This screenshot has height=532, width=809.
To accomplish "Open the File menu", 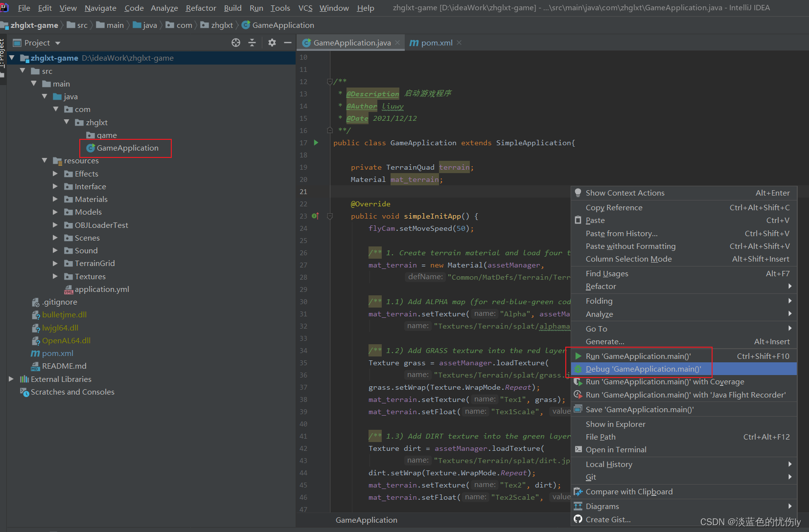I will click(x=24, y=8).
